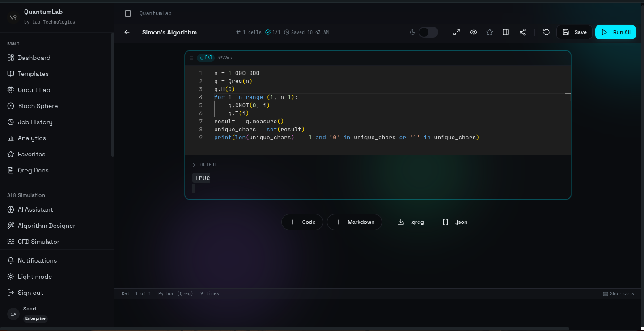644x331 pixels.
Task: Add a new Code cell
Action: coord(302,222)
